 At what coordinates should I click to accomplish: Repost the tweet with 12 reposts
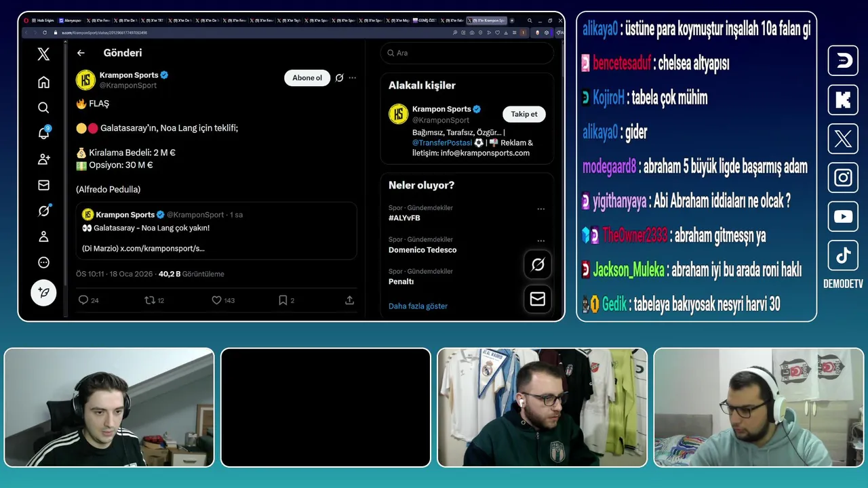[155, 300]
